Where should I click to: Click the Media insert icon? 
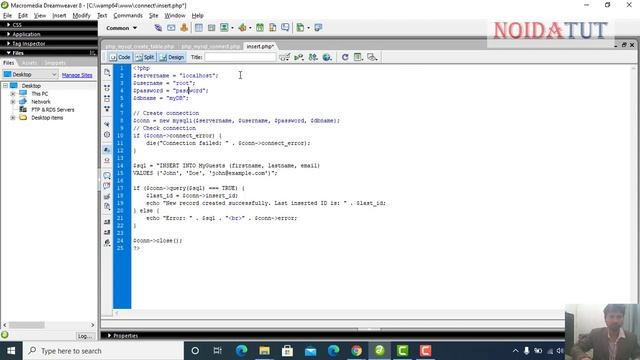242,28
